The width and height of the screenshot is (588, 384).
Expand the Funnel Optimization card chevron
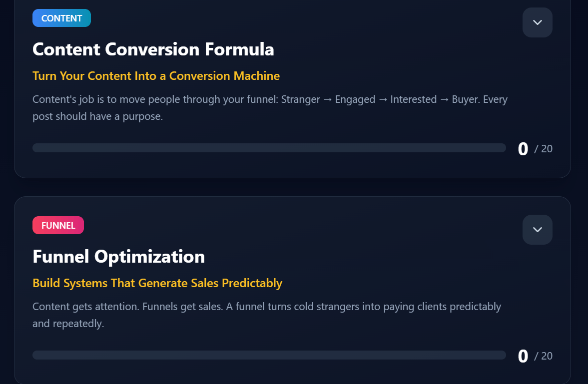pos(537,230)
